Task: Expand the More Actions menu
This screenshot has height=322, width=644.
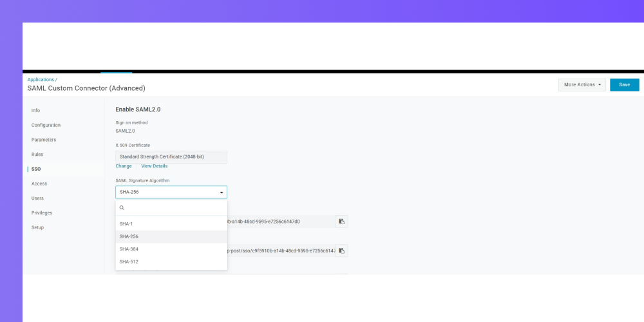Action: point(582,84)
